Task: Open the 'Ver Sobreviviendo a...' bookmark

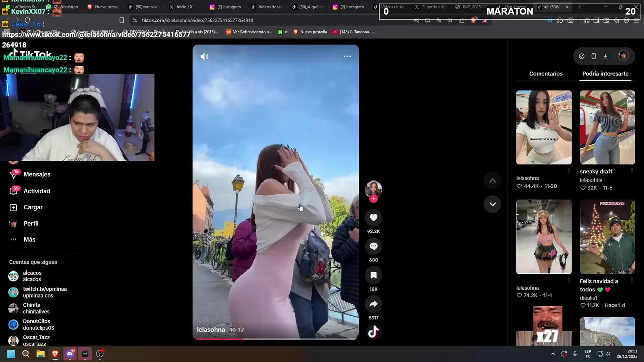Action: [249, 32]
